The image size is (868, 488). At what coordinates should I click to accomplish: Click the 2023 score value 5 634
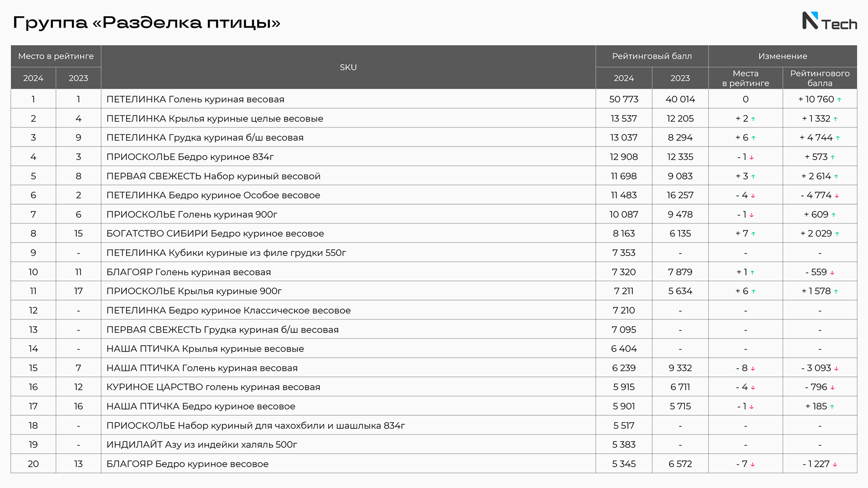pos(680,291)
